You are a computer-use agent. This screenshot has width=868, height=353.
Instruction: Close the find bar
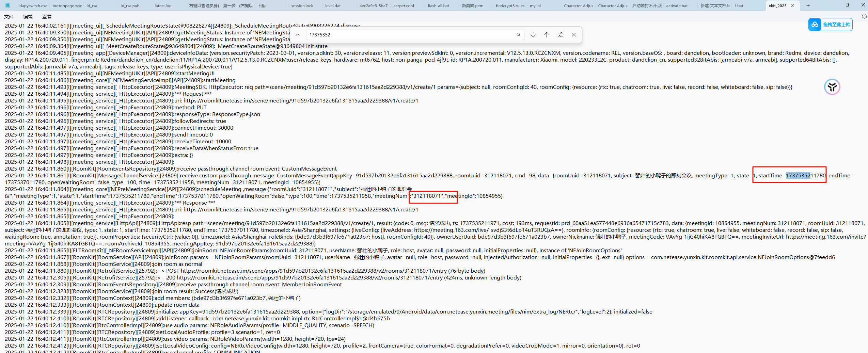pos(574,35)
